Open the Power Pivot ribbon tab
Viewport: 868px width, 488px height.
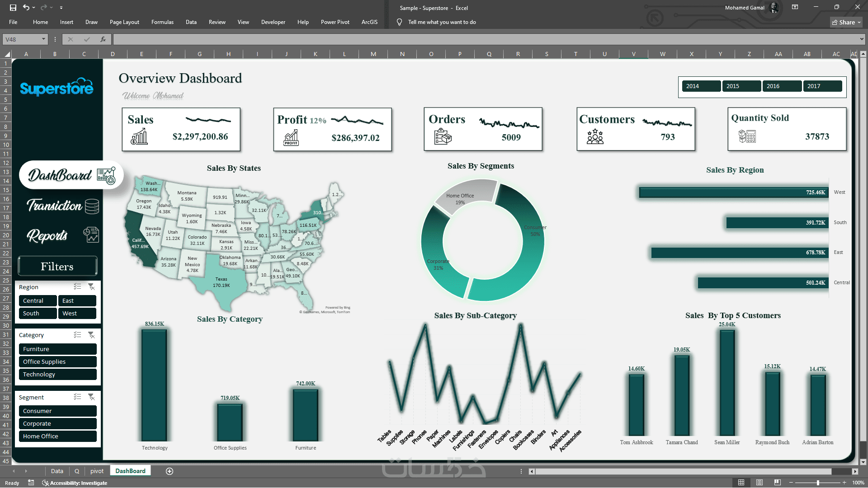[x=335, y=22]
